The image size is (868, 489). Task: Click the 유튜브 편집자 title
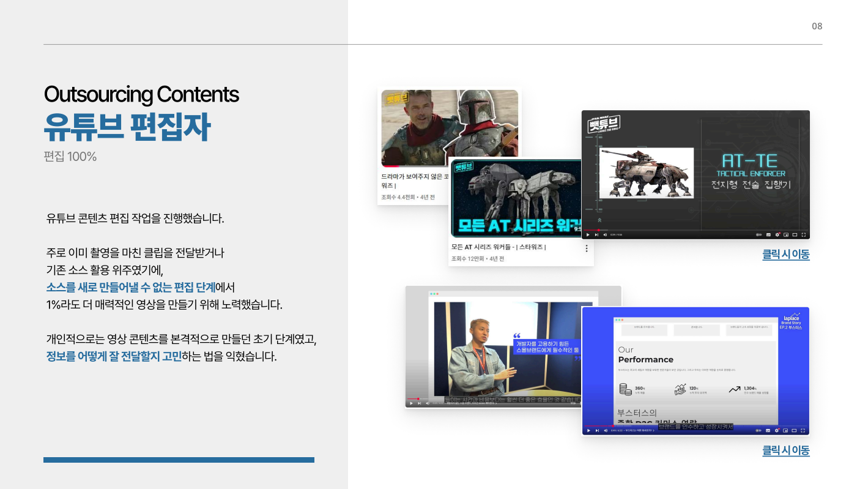pos(127,127)
